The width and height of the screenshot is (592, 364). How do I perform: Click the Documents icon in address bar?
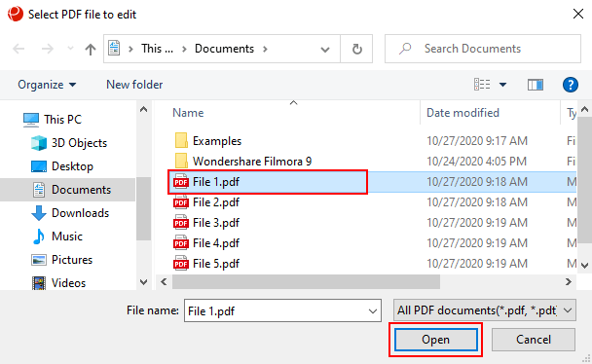pos(114,49)
